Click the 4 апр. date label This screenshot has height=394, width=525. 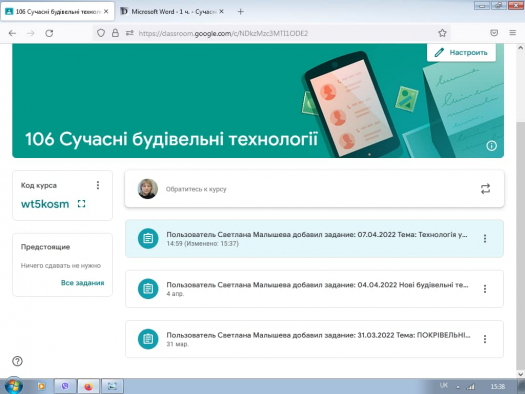coord(175,294)
